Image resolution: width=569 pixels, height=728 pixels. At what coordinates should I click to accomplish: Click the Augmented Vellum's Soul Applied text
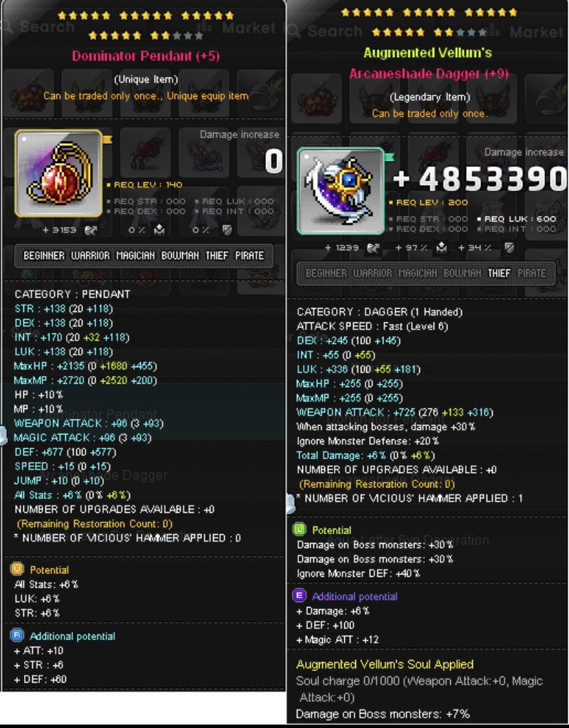[385, 664]
